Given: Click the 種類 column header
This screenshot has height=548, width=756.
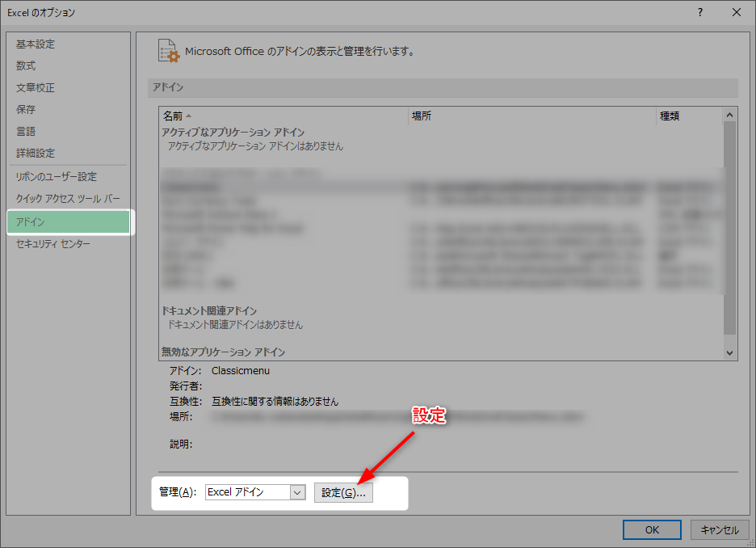Looking at the screenshot, I should (689, 116).
